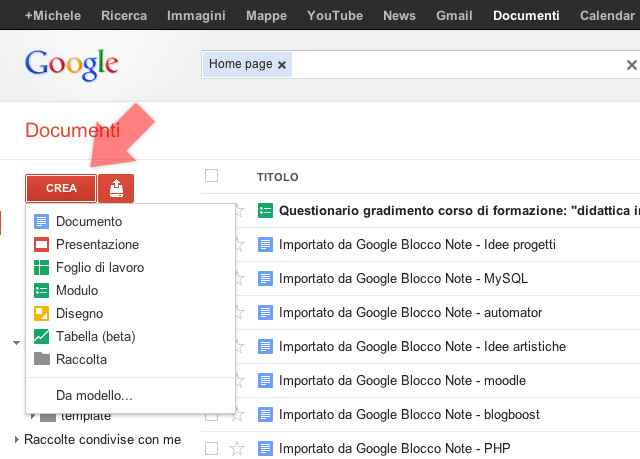Click into the search input field
Image resolution: width=640 pixels, height=459 pixels.
[450, 65]
